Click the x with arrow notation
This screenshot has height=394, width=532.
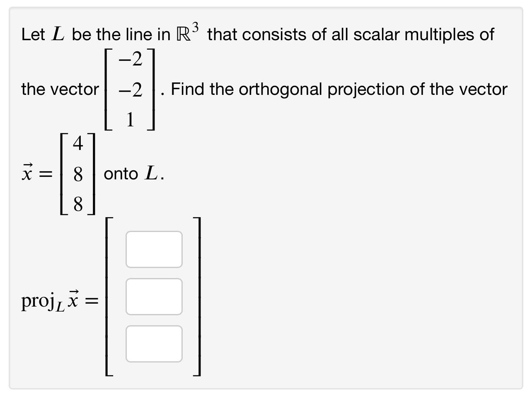[27, 172]
